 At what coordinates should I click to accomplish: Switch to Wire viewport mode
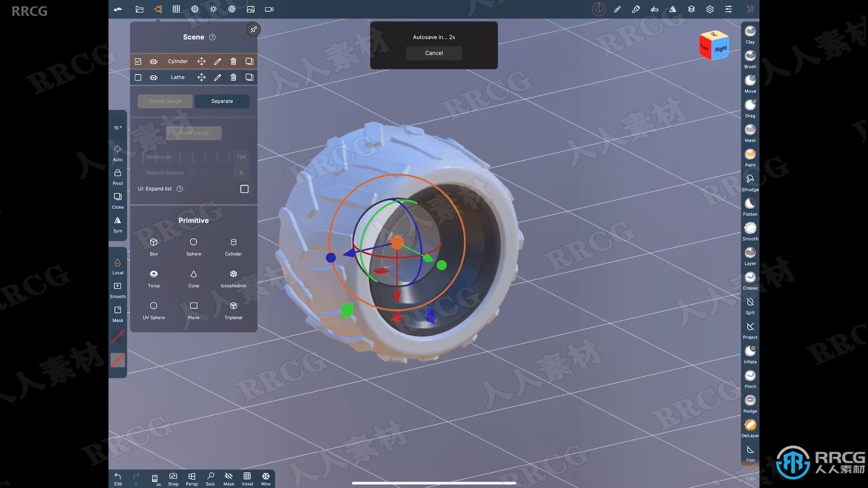266,479
